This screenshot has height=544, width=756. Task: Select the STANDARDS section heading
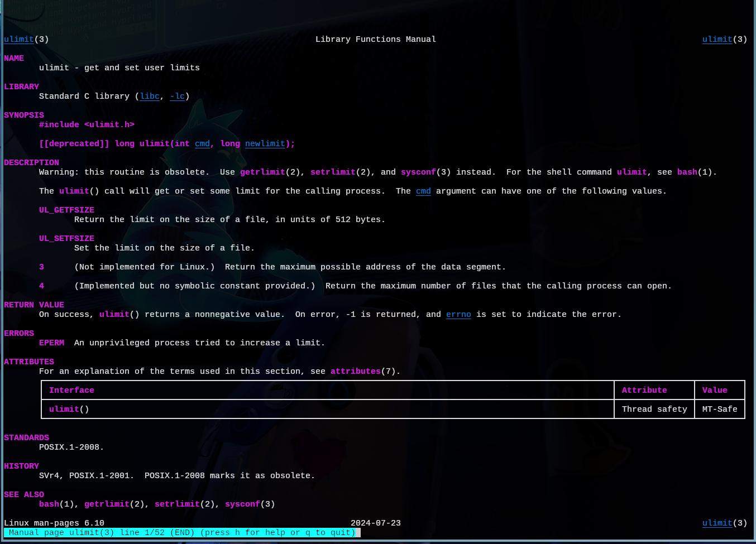click(26, 438)
